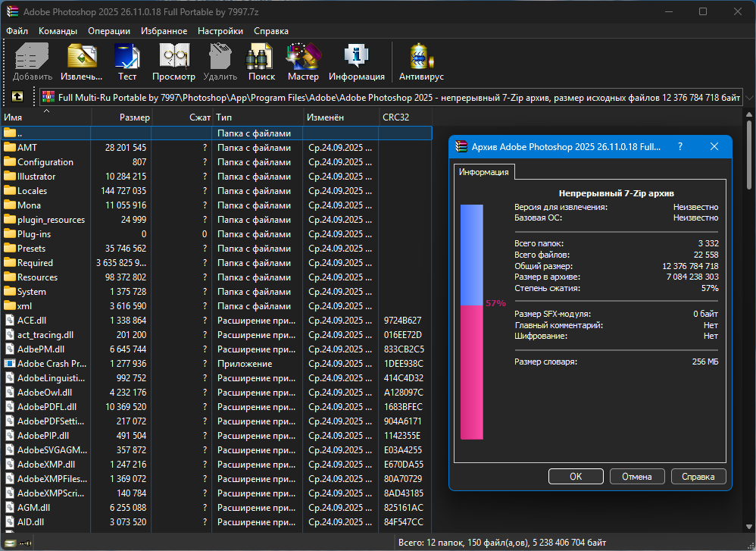Click the Удалить (Delete) toolbar icon
The image size is (756, 551).
click(x=220, y=61)
